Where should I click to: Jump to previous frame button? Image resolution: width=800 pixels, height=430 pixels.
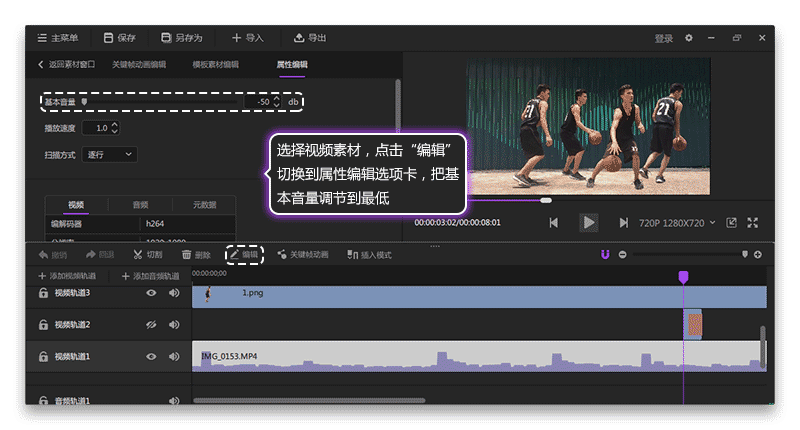(x=554, y=223)
